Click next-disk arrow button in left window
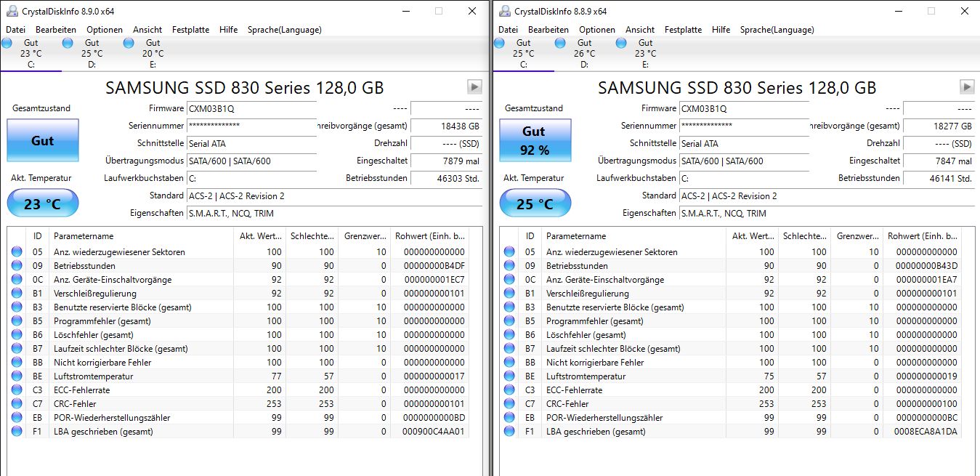This screenshot has width=980, height=476. pyautogui.click(x=474, y=87)
